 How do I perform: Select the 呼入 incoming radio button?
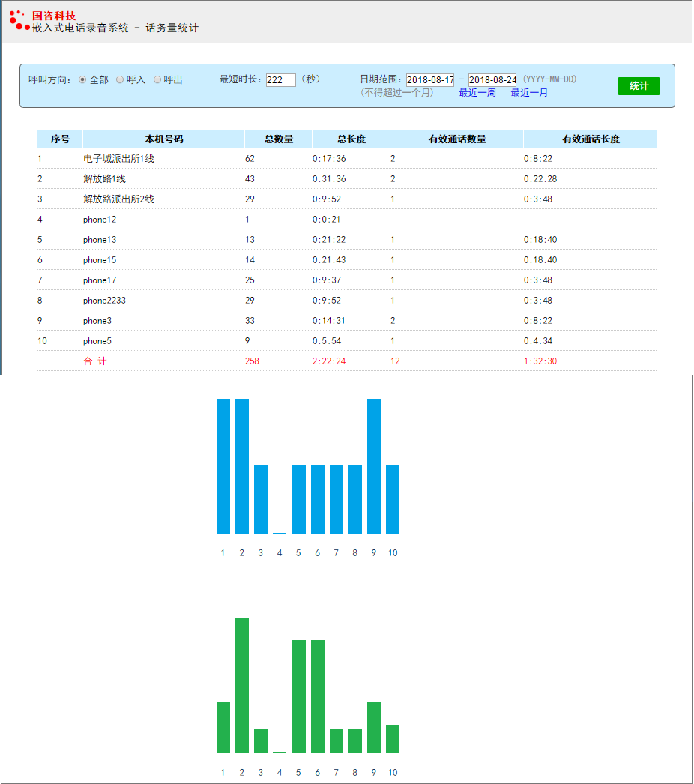119,79
